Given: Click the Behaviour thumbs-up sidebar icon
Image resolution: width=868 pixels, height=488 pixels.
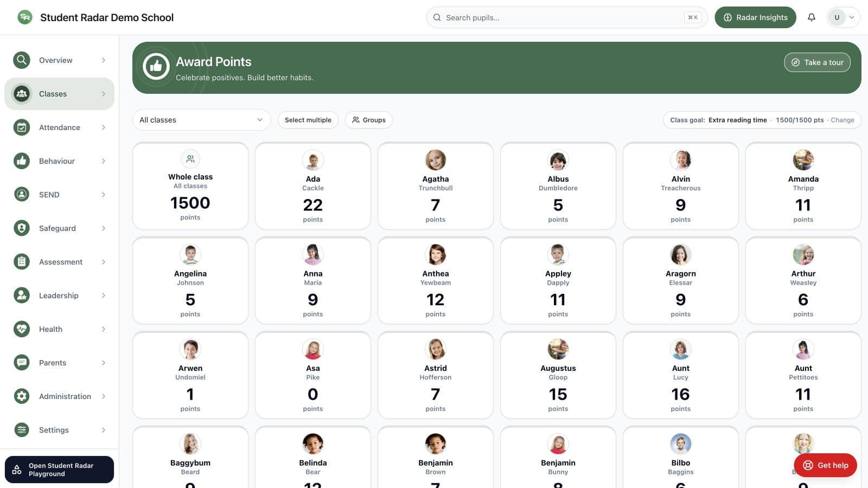Looking at the screenshot, I should pos(22,161).
